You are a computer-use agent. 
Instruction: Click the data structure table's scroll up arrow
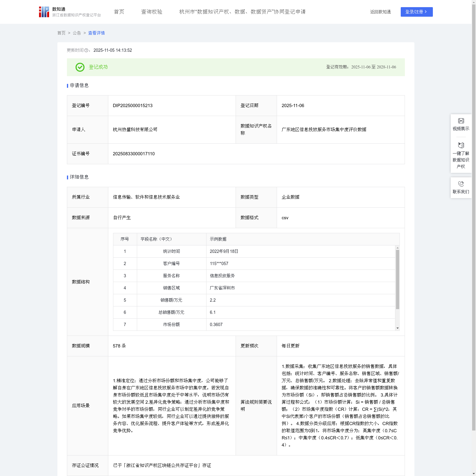click(397, 248)
